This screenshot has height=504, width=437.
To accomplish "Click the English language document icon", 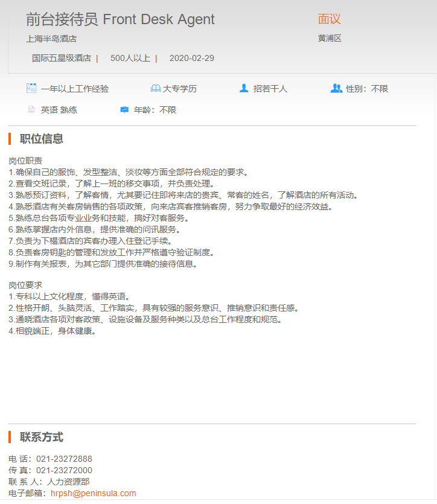I will 31,110.
